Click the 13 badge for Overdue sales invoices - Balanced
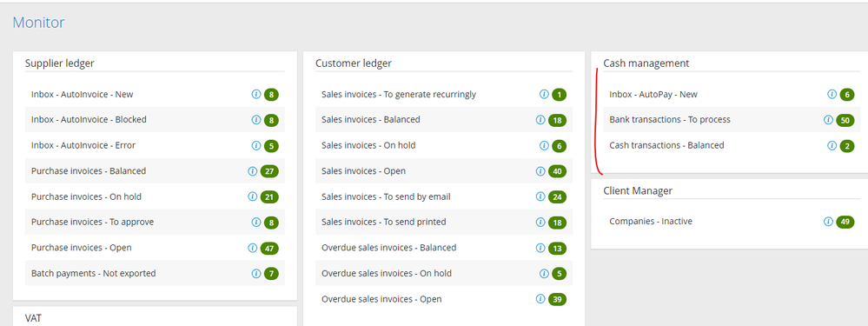This screenshot has width=868, height=326. pos(558,248)
